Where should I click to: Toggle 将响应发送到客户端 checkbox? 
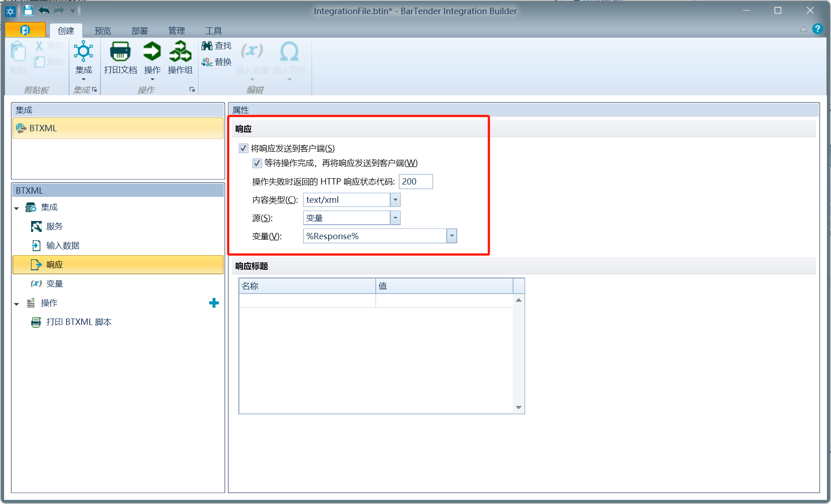coord(243,148)
